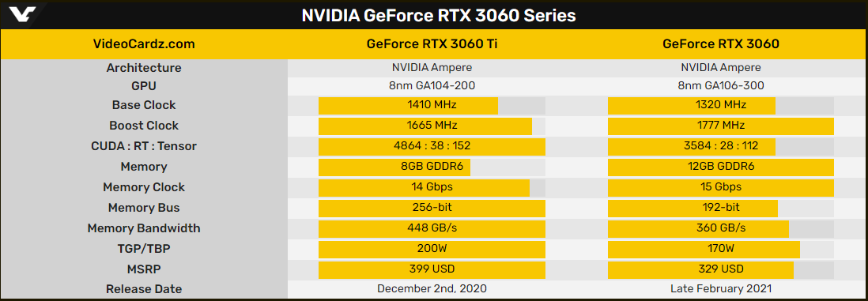Click the 1410 MHz base clock bar
Screen dimensions: 868x301
coord(408,106)
